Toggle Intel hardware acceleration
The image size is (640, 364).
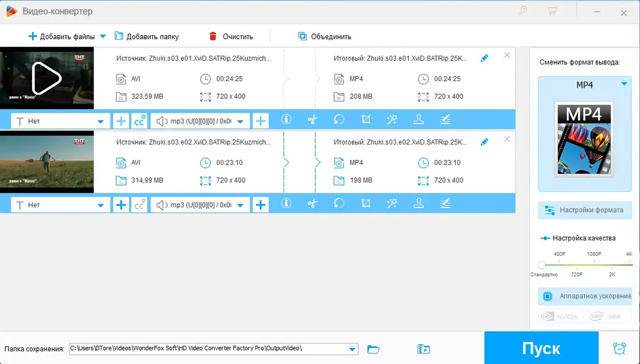coord(609,316)
